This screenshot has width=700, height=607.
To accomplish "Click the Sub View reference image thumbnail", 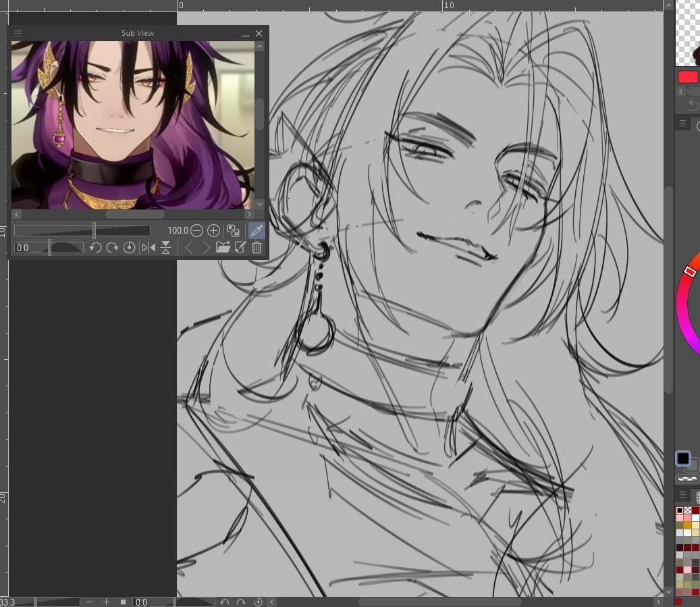I will pyautogui.click(x=132, y=125).
